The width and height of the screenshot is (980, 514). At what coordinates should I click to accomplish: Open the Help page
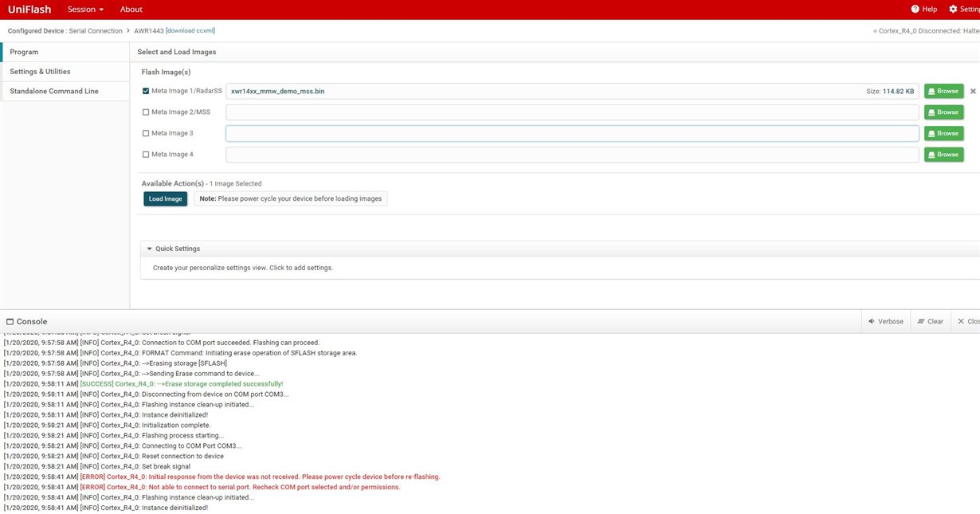point(924,10)
